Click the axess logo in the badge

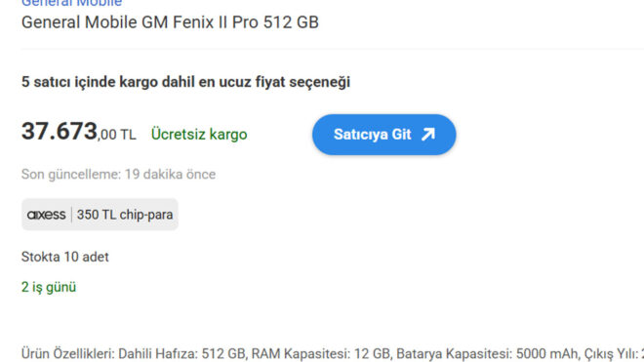click(x=46, y=215)
